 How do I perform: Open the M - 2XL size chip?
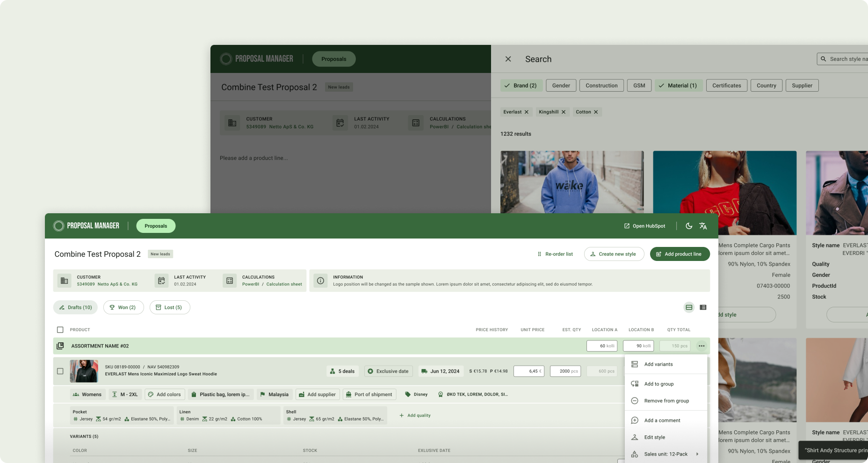(125, 394)
